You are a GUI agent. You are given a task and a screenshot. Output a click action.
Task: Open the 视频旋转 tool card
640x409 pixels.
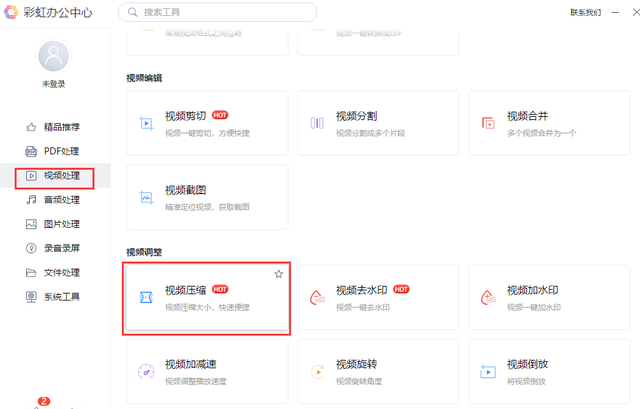point(378,371)
